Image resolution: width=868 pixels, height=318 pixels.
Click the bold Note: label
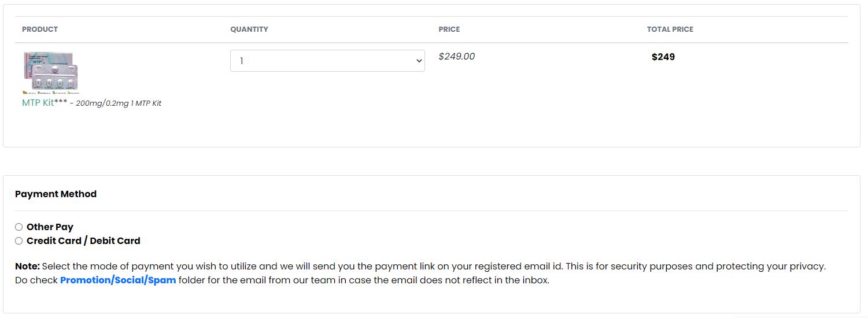pos(27,267)
